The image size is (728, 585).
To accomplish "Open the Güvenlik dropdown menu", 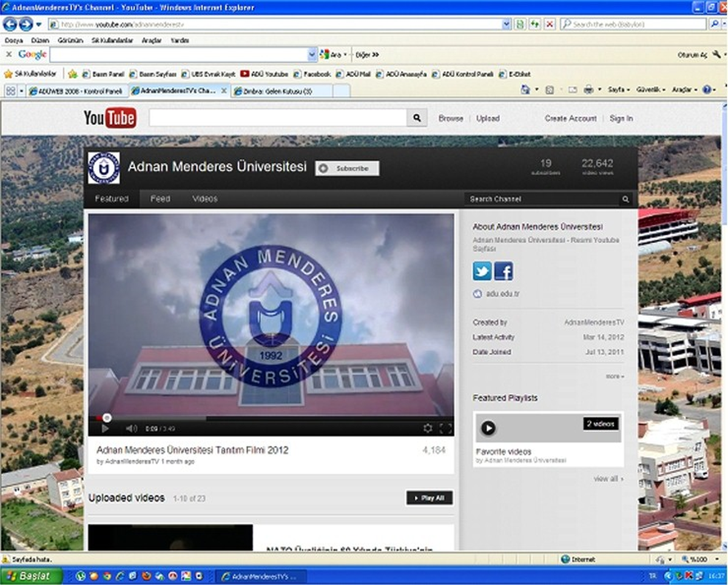I will point(651,90).
